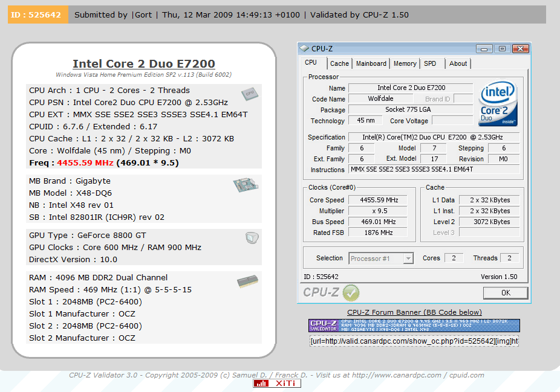This screenshot has height=392, width=560.
Task: Click the Specification field value
Action: coord(434,137)
